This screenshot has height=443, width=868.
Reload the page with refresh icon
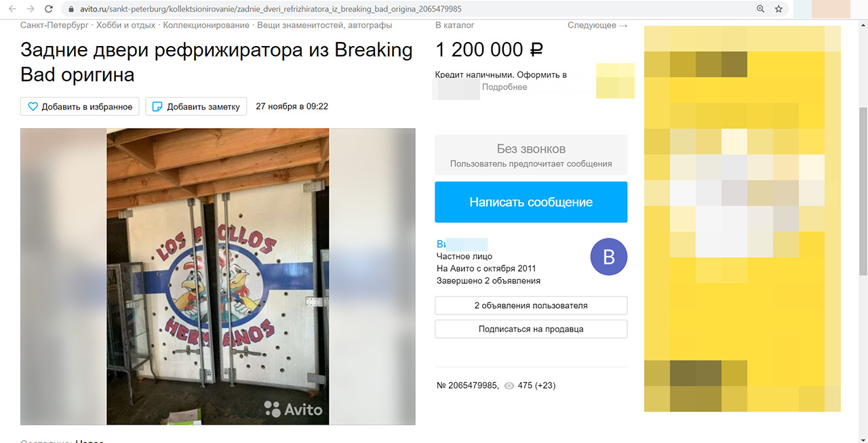pyautogui.click(x=49, y=9)
